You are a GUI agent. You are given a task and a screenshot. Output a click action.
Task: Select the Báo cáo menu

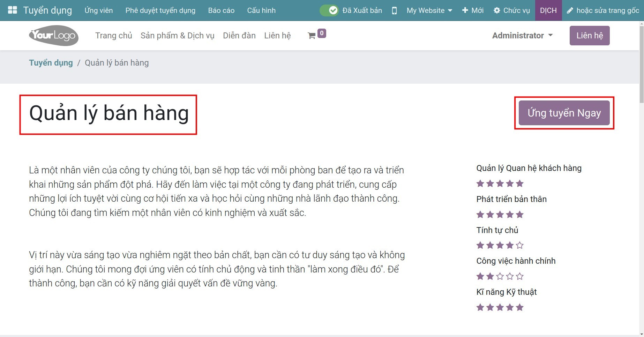(221, 10)
